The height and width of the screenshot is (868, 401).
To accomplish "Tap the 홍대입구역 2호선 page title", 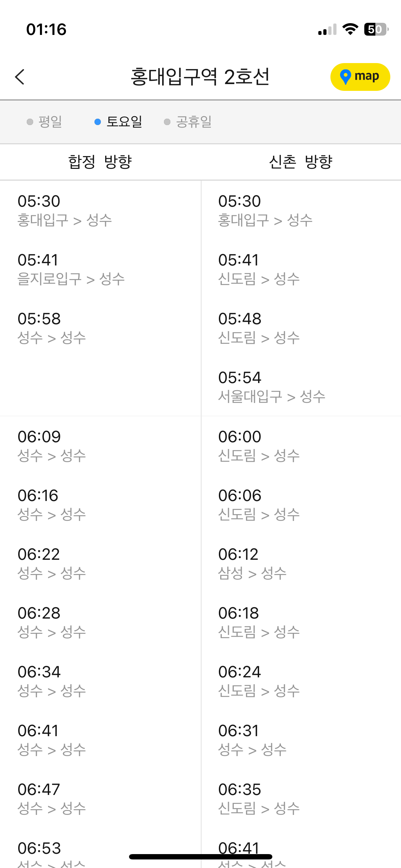I will pos(200,77).
